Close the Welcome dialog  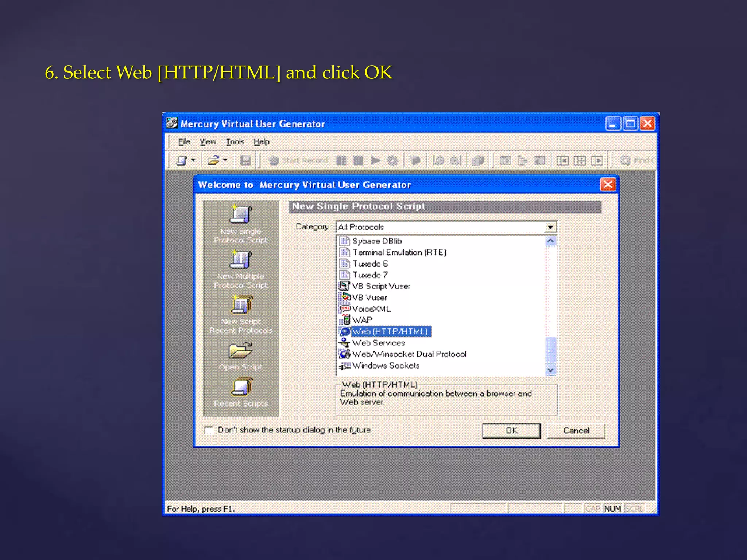[x=608, y=184]
